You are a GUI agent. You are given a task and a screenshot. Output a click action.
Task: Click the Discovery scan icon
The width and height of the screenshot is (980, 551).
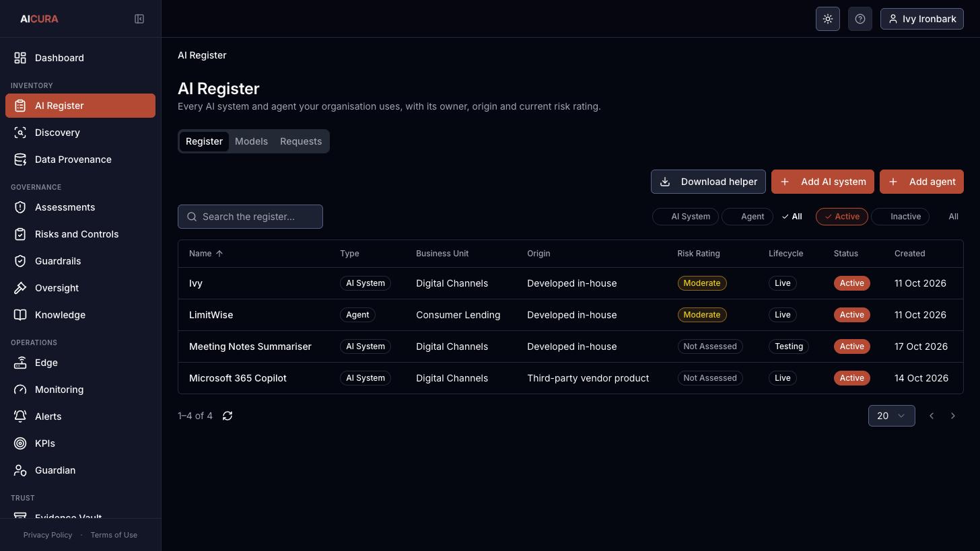coord(20,133)
